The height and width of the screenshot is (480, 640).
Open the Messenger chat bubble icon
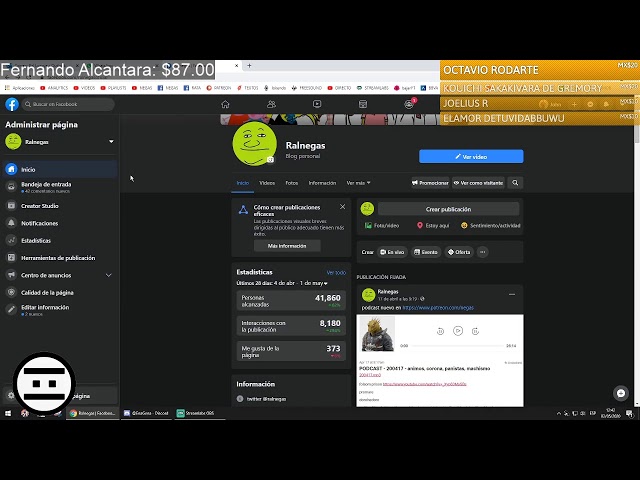[621, 393]
